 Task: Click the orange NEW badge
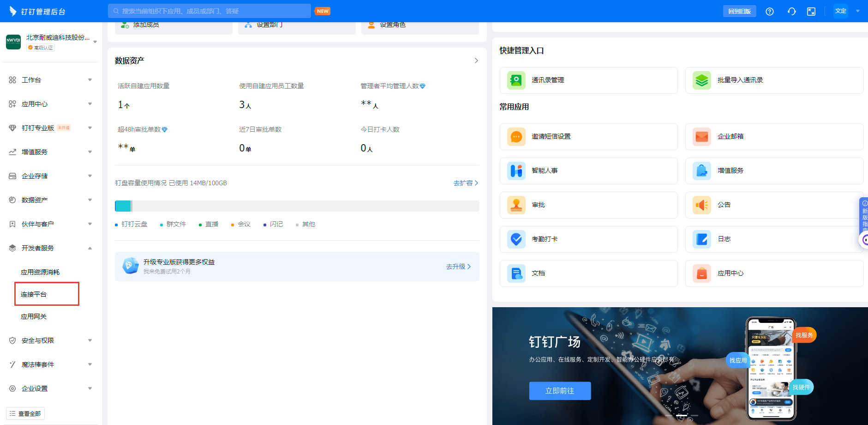coord(323,11)
